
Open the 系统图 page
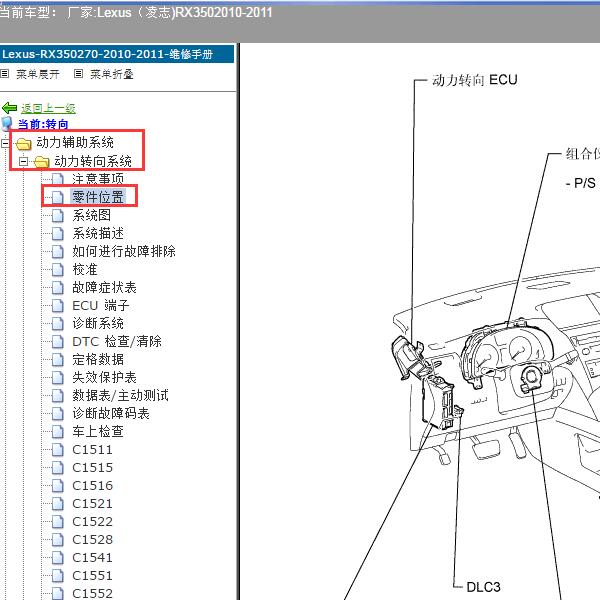pyautogui.click(x=91, y=215)
